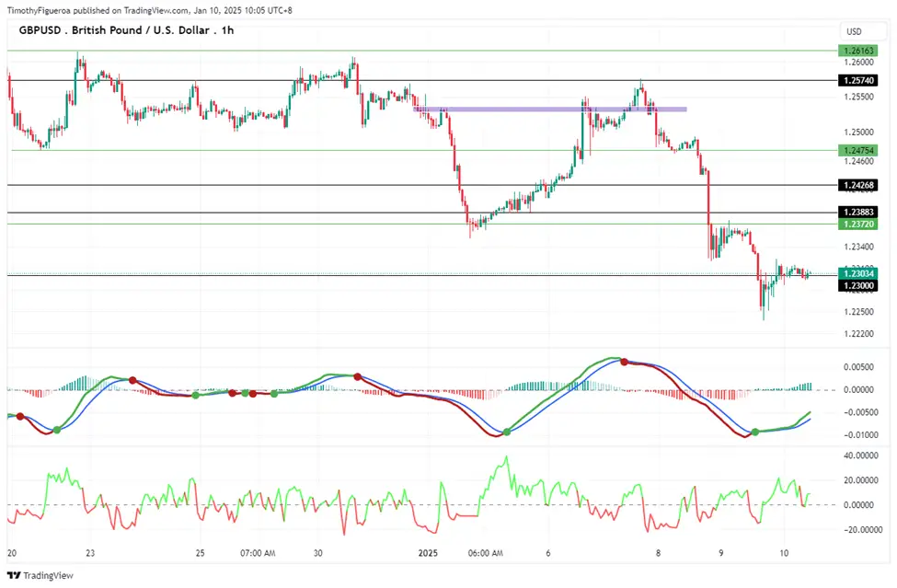The width and height of the screenshot is (897, 588).
Task: Click the green MACD crossover dot near January 9 low
Action: 755,432
